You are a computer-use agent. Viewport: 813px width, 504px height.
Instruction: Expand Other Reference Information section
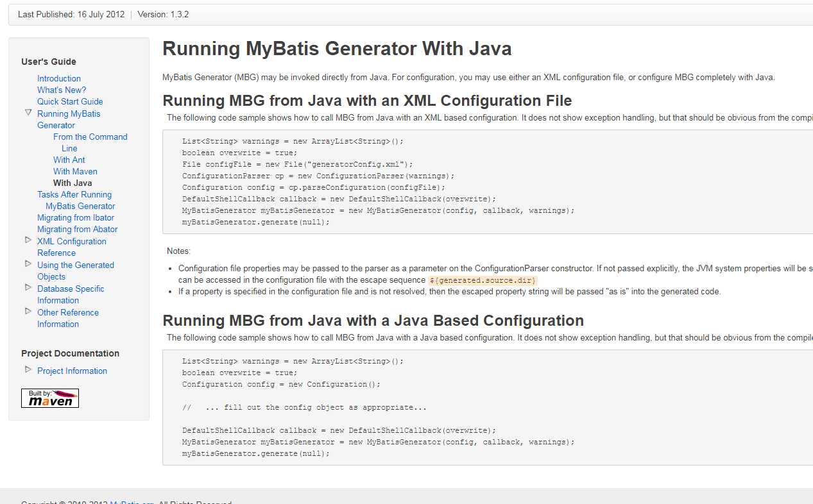(28, 311)
